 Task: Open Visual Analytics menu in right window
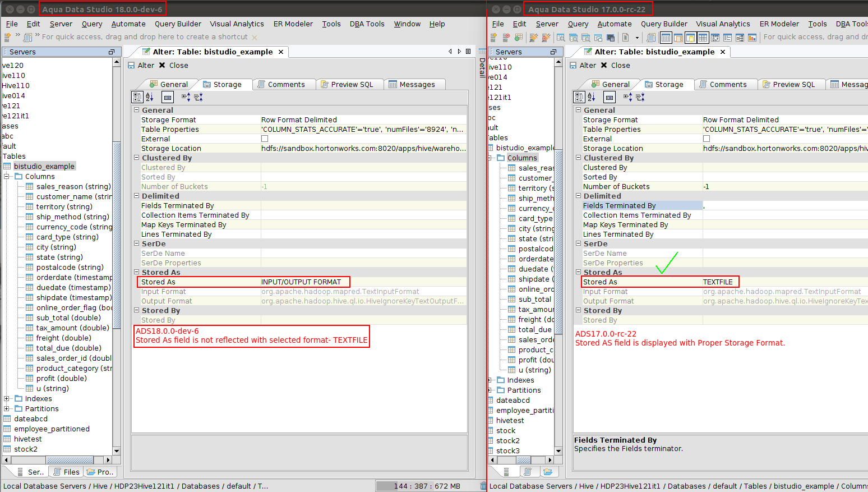coord(723,24)
